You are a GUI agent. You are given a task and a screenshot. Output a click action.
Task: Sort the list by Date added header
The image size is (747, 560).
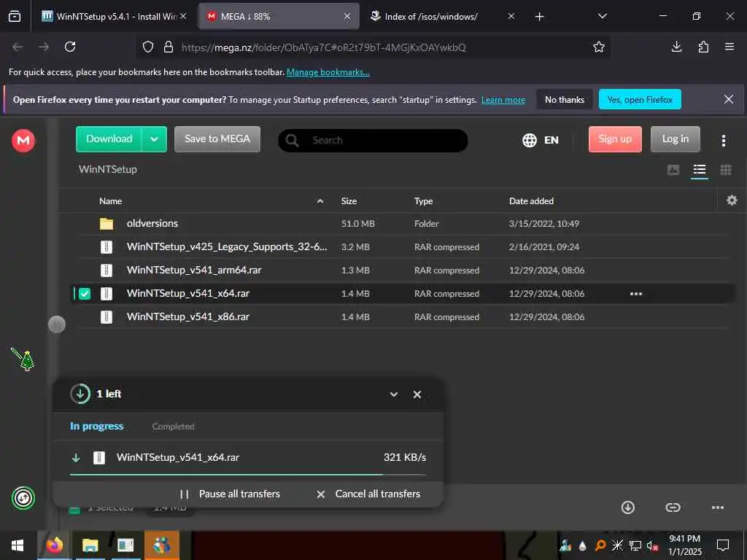coord(531,201)
